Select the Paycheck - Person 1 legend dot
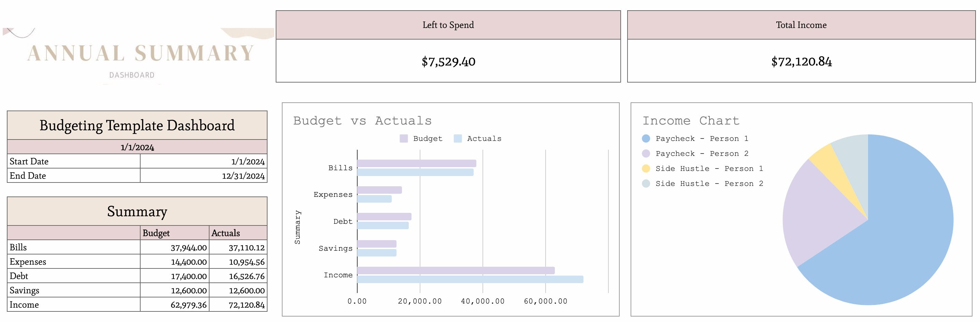 tap(646, 139)
